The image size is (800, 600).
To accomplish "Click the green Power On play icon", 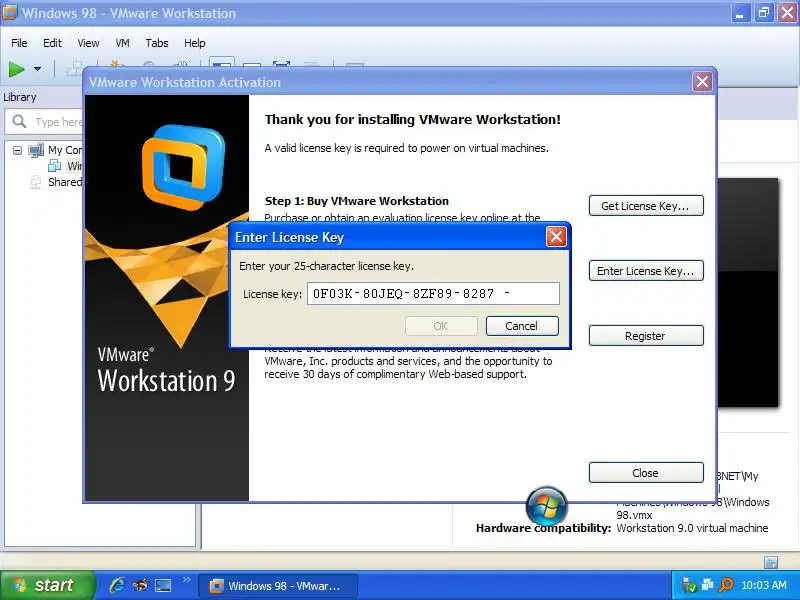I will (x=17, y=68).
